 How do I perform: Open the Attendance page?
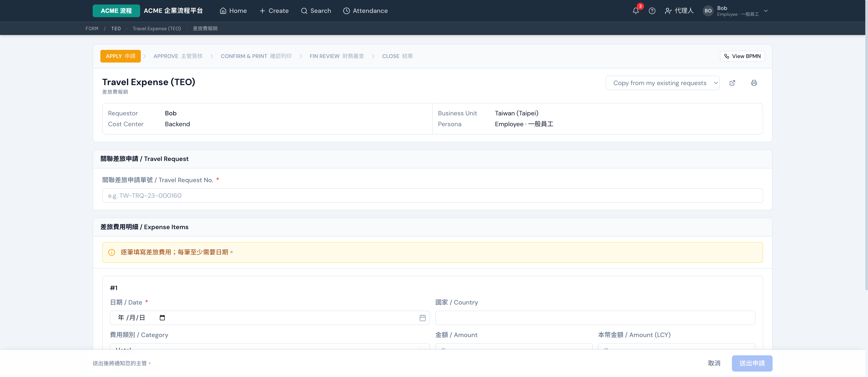click(x=365, y=11)
